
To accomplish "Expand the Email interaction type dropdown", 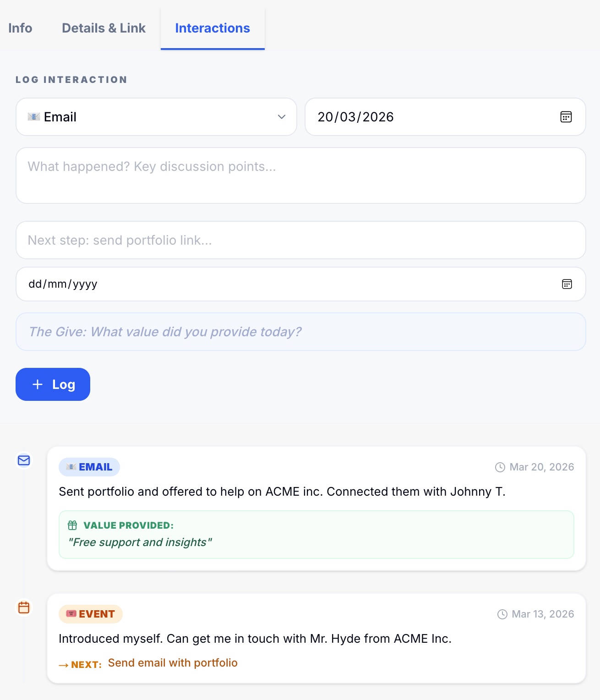I will pos(156,117).
